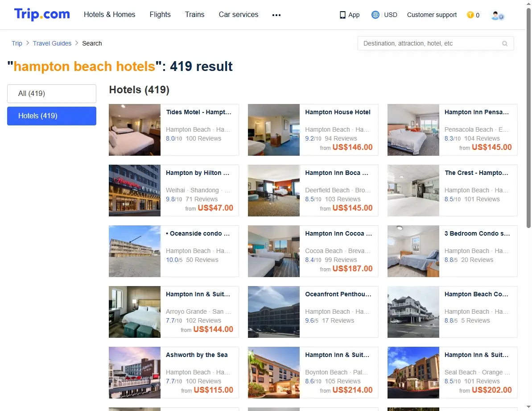
Task: Open the user profile avatar
Action: point(497,15)
